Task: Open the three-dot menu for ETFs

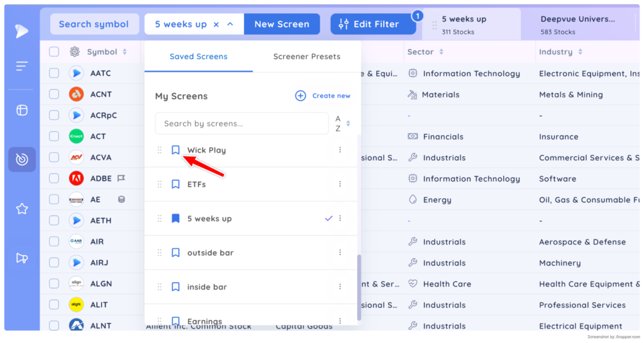Action: 340,184
